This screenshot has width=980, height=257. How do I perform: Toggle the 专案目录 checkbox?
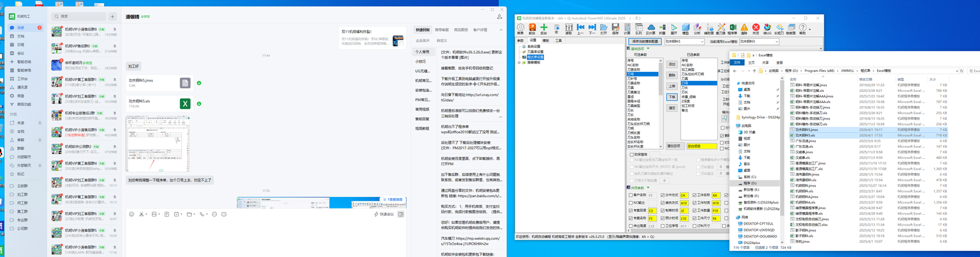(x=632, y=210)
